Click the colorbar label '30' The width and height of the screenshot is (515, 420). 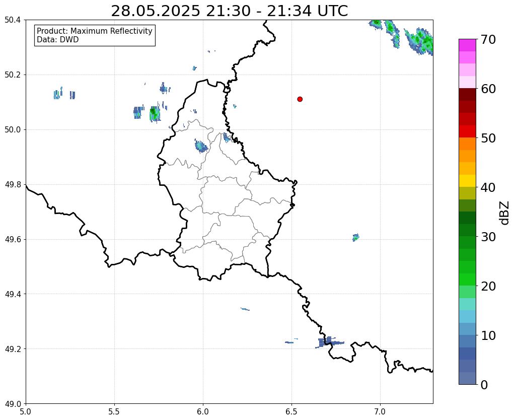click(488, 237)
